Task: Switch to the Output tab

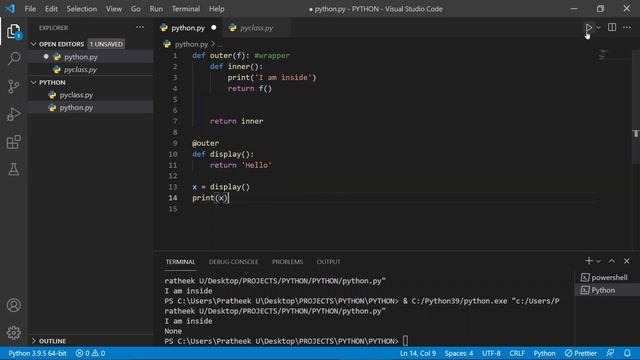Action: 329,262
